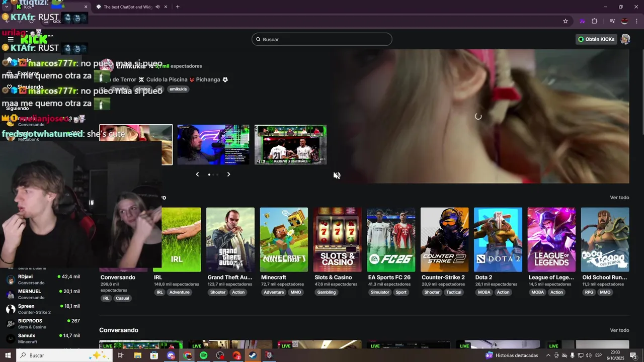This screenshot has height=362, width=644.
Task: Click the Tactical tag under Counter-Strike 2
Action: click(454, 292)
